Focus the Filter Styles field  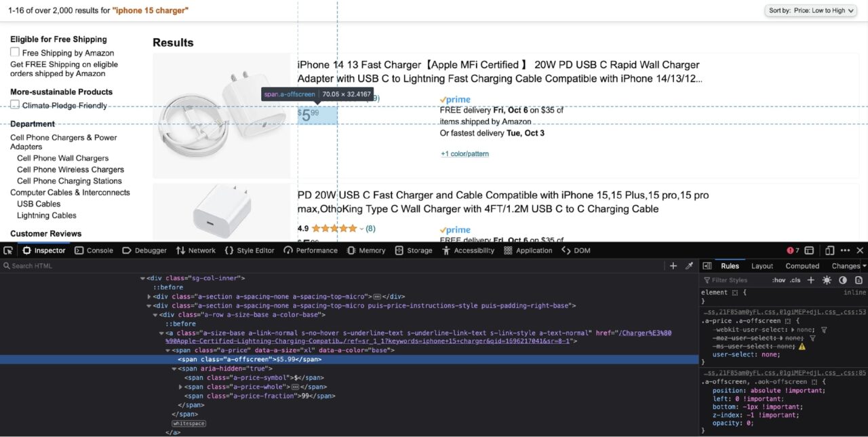click(734, 280)
